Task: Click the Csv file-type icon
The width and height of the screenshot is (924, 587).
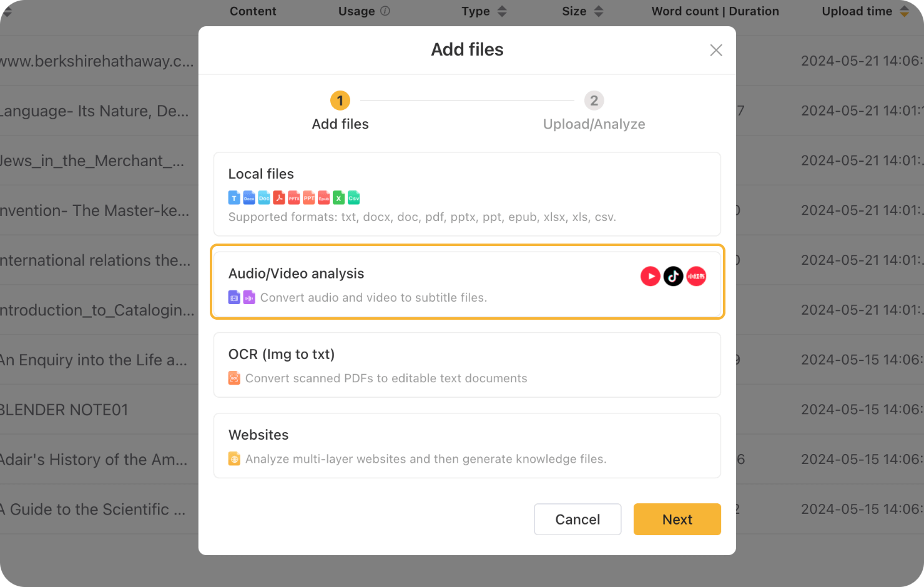Action: [354, 198]
